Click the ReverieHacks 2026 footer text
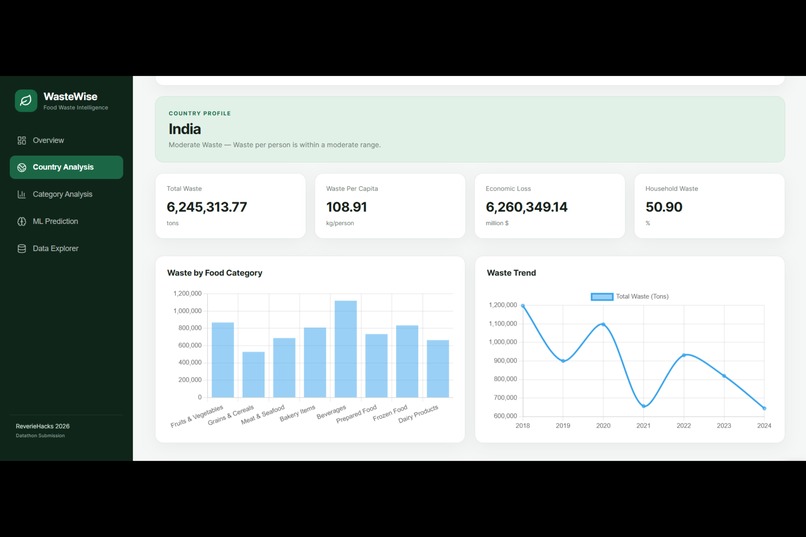The height and width of the screenshot is (537, 806). [43, 427]
